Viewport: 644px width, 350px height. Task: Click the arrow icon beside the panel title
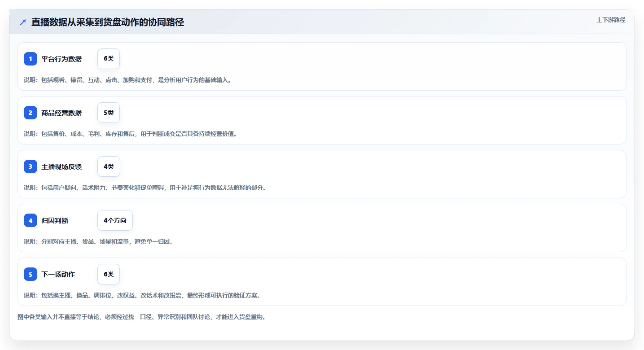pos(23,22)
